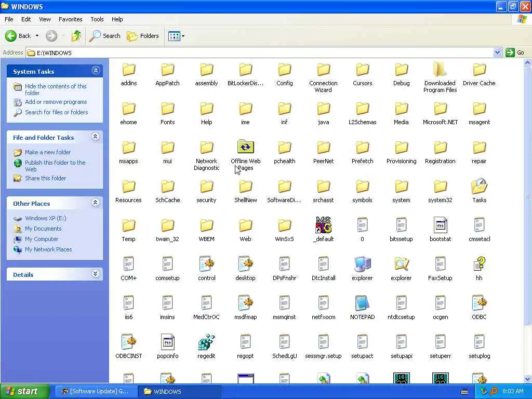Go to My Computer
This screenshot has height=399, width=532.
(42, 239)
